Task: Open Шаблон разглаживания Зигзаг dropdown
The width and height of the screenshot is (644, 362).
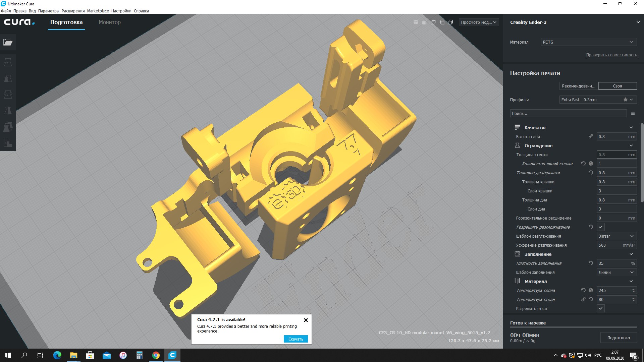Action: (616, 236)
